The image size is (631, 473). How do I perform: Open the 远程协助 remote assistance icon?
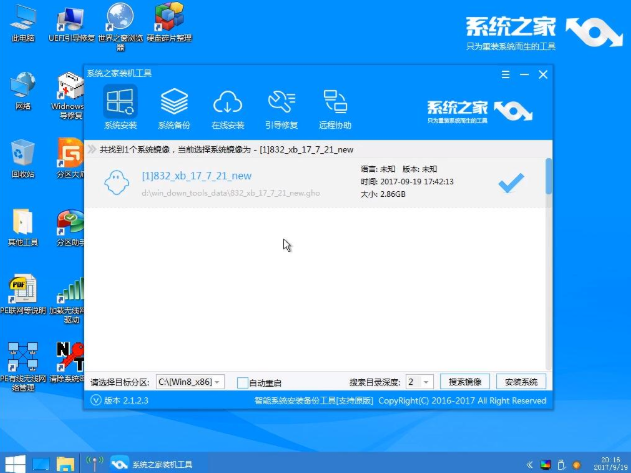click(335, 107)
